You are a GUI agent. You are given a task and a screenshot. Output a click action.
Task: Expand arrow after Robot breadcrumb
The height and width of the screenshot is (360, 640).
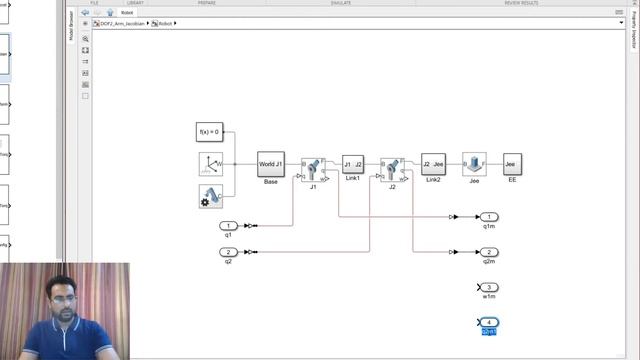point(175,23)
